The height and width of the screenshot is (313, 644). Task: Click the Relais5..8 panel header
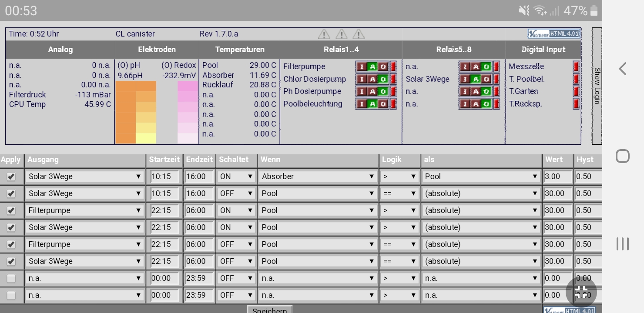[454, 50]
